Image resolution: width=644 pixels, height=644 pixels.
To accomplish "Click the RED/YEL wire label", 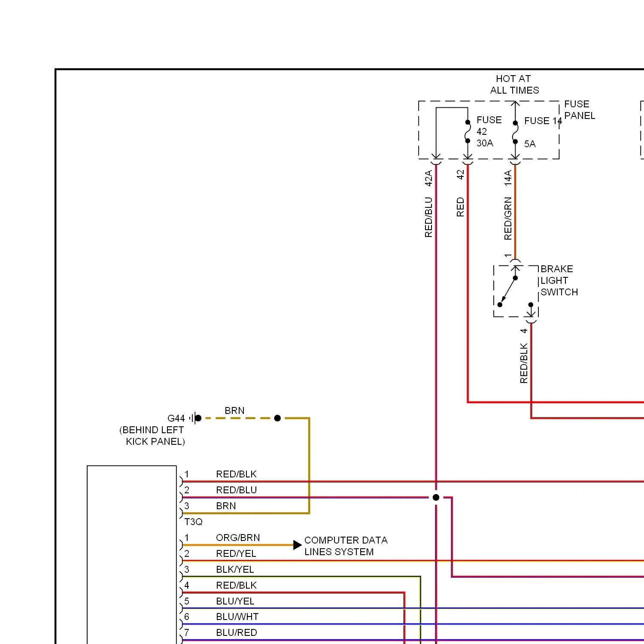I will click(x=236, y=553).
